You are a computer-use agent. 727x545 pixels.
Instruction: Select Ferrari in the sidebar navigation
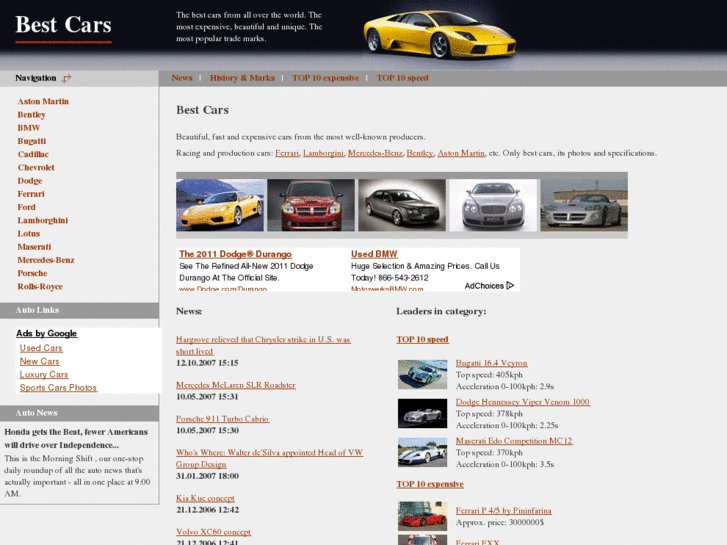pos(31,194)
